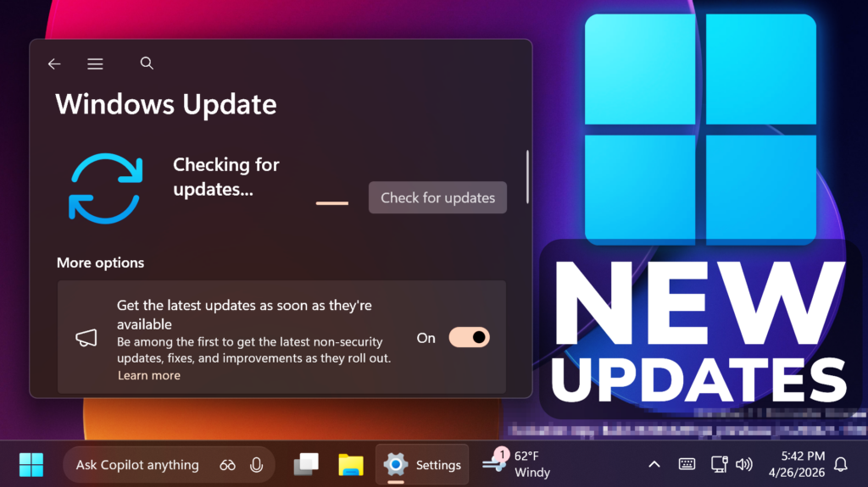Open the weather widget showing 62°F Windy
This screenshot has height=487, width=868.
517,464
